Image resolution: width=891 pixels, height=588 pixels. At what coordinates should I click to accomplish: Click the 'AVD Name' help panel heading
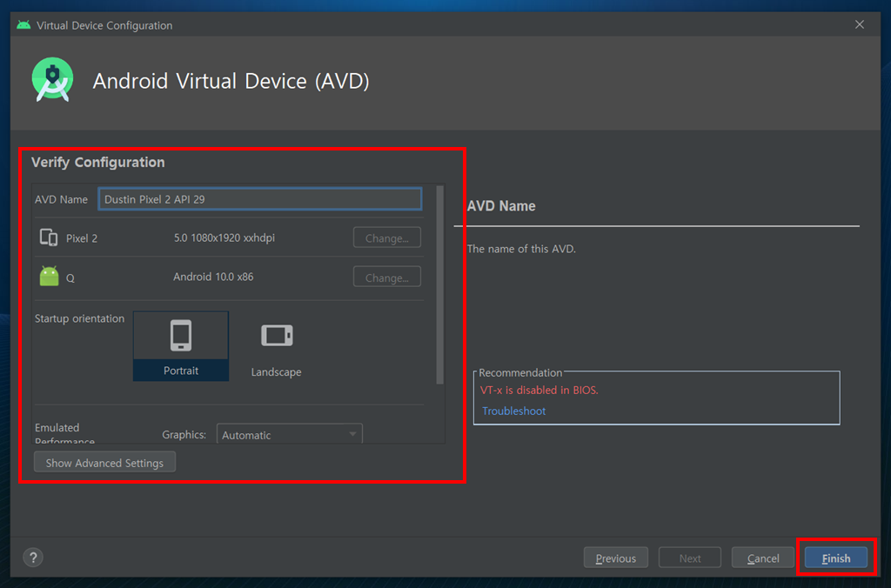[501, 205]
